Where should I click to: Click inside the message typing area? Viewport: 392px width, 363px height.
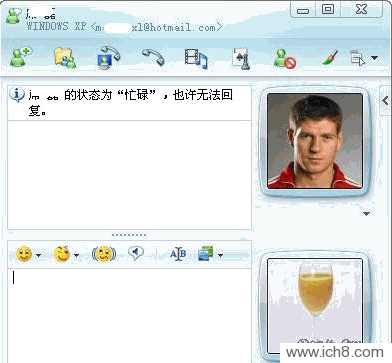(129, 315)
